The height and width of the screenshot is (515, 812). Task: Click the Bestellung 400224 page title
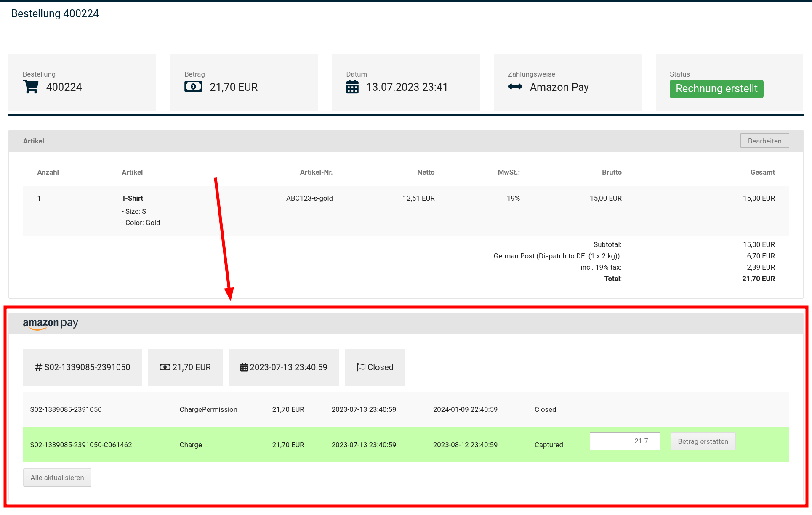click(55, 13)
